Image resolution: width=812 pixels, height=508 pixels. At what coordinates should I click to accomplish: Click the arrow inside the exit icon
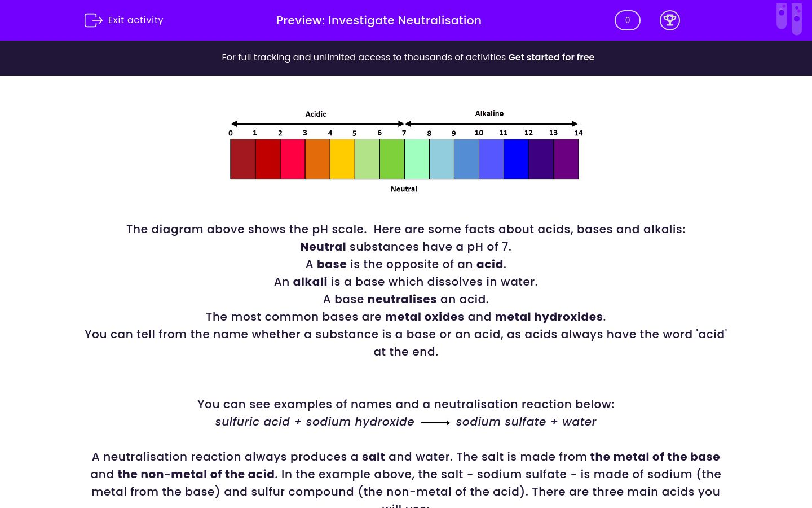coord(96,20)
